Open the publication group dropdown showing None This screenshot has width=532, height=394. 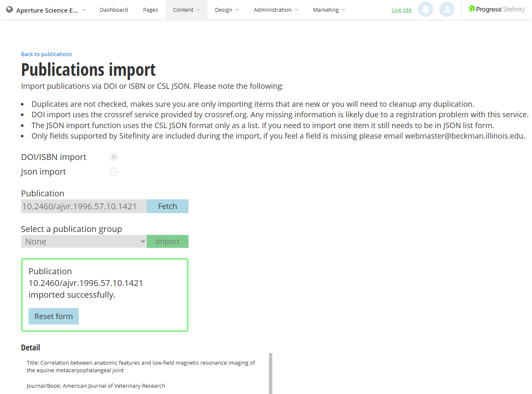tap(84, 241)
